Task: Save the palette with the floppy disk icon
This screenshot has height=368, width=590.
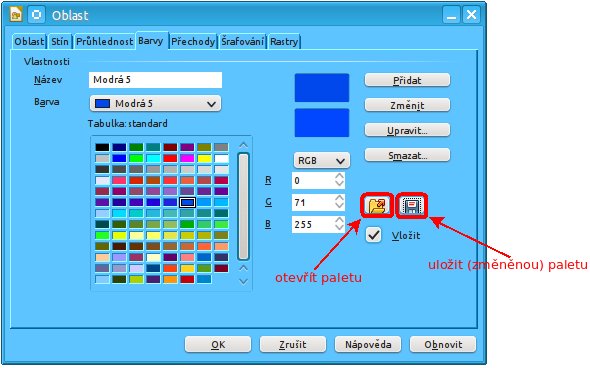Action: (412, 205)
